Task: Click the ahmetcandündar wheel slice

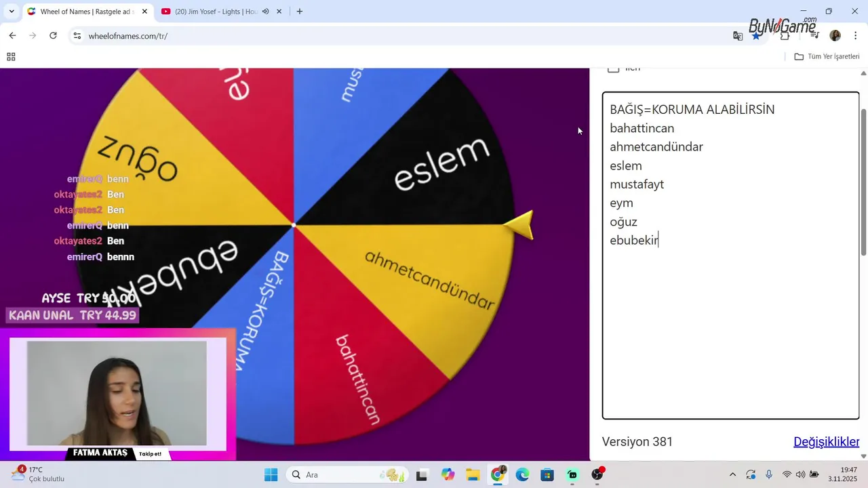Action: [429, 279]
